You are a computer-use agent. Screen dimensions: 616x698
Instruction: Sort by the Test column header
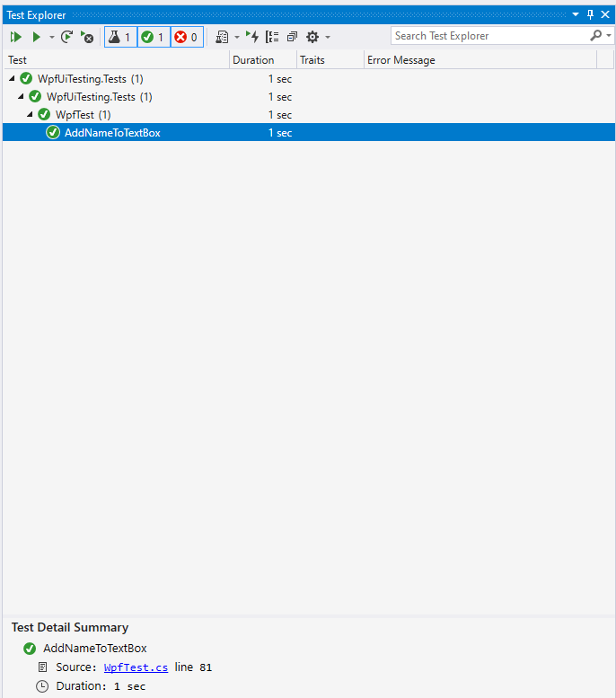click(116, 60)
